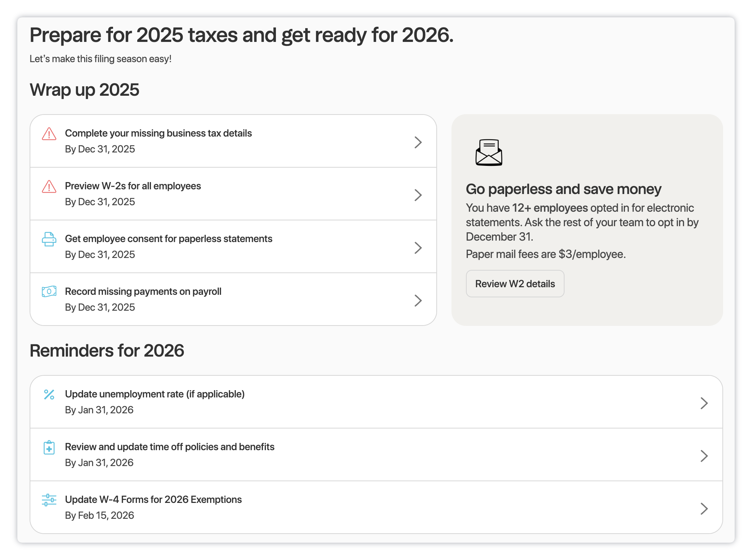The width and height of the screenshot is (752, 560).
Task: Select Review and update time off policies
Action: 169,447
